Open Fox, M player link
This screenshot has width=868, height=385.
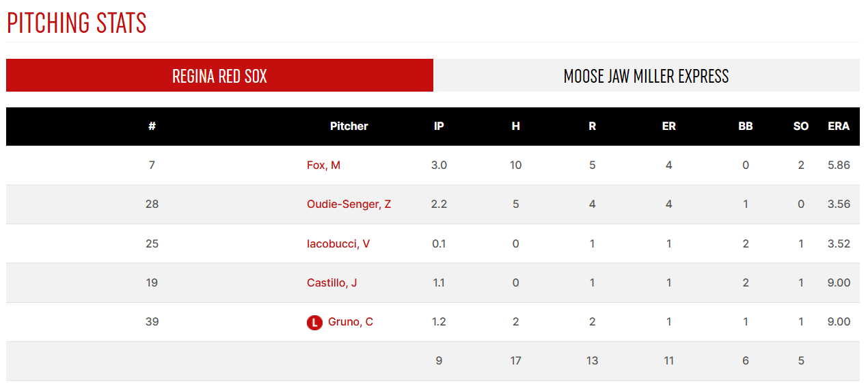(323, 165)
